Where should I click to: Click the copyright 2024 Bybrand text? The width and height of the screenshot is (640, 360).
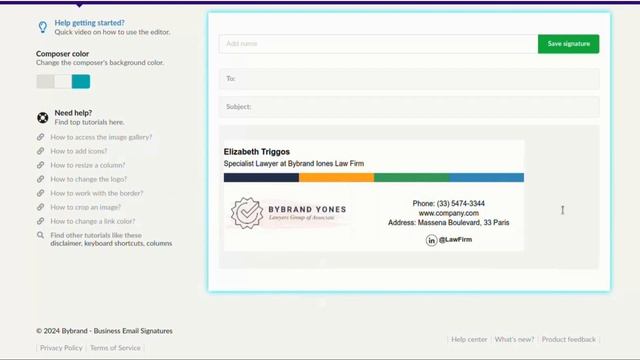(x=104, y=331)
